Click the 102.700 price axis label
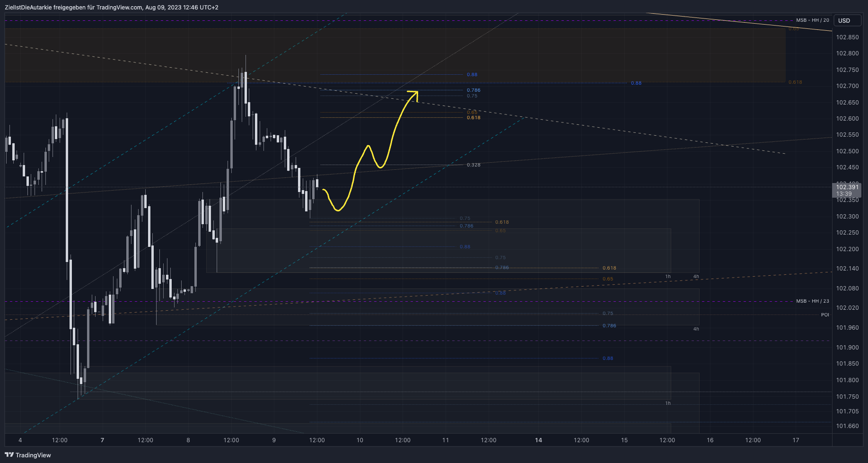The width and height of the screenshot is (868, 463). (847, 86)
